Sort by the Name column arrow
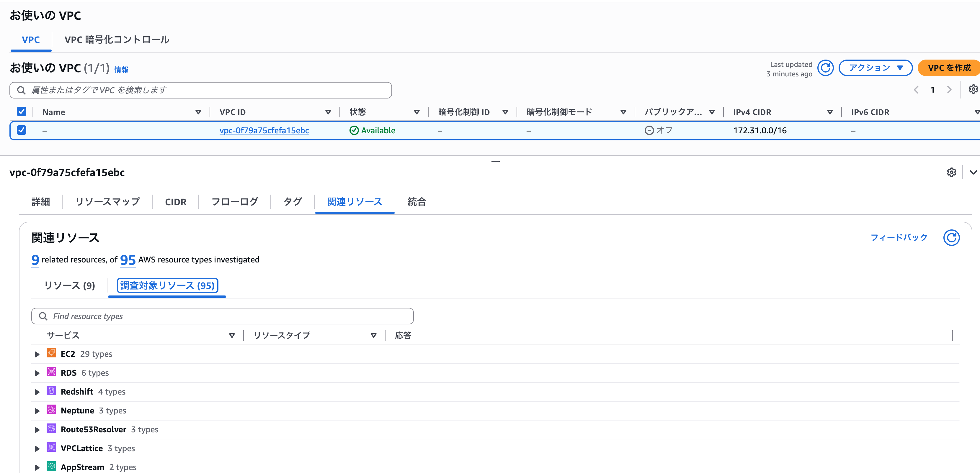 (198, 112)
